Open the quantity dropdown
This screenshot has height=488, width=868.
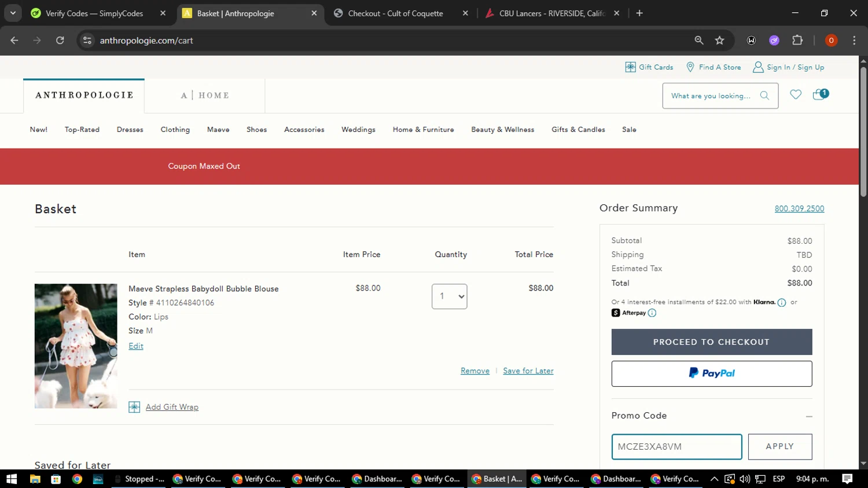[x=450, y=296]
